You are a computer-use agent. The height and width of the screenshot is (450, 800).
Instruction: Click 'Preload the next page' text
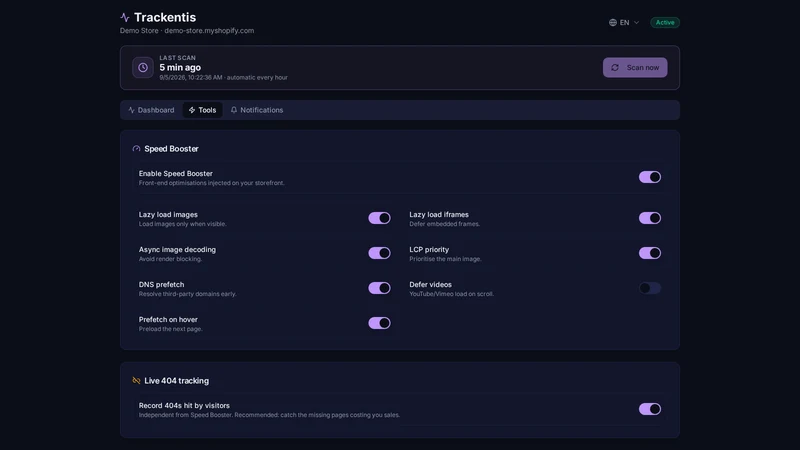(170, 329)
